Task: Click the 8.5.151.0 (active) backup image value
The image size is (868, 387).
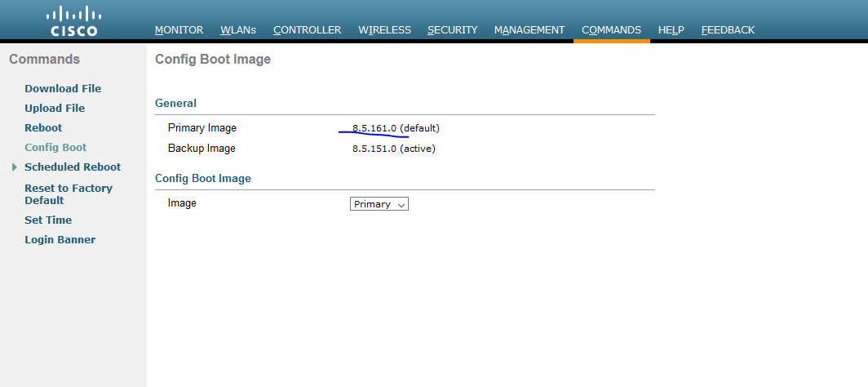Action: 393,149
